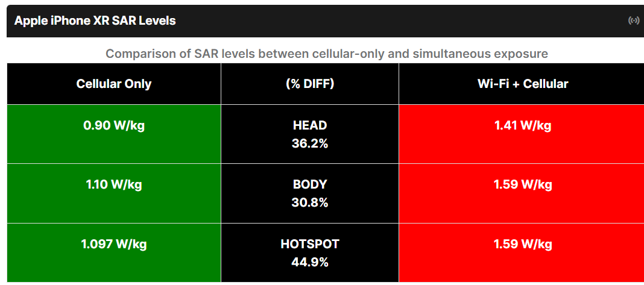Click the 44.9% difference value
This screenshot has height=285, width=644.
coord(310,262)
